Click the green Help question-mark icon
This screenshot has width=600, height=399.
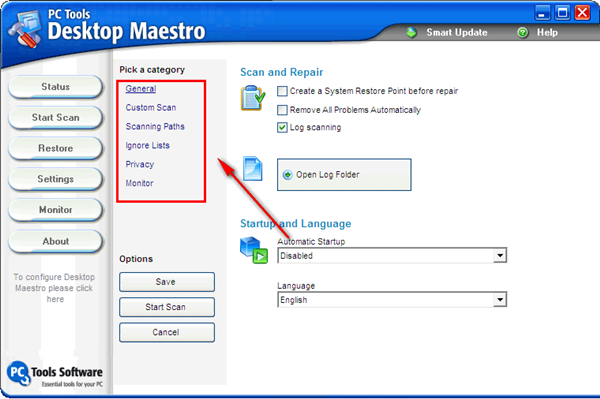[x=523, y=33]
